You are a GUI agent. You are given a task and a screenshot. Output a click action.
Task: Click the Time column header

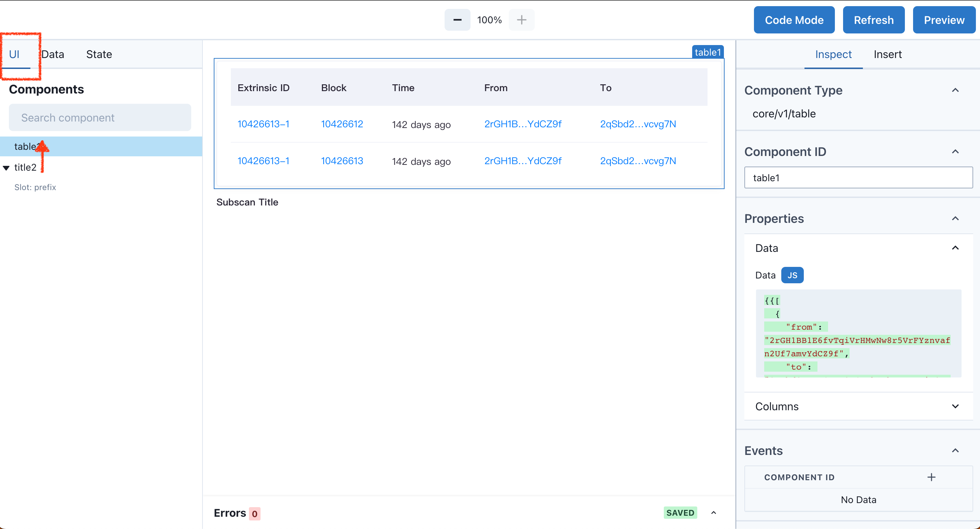click(403, 88)
